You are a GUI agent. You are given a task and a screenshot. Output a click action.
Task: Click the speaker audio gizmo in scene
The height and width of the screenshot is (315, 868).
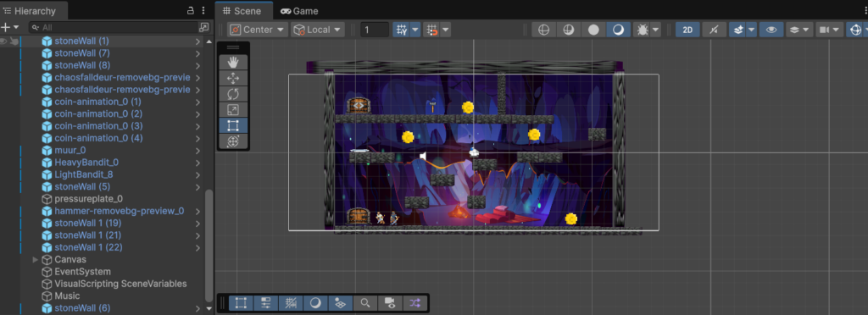tap(423, 157)
